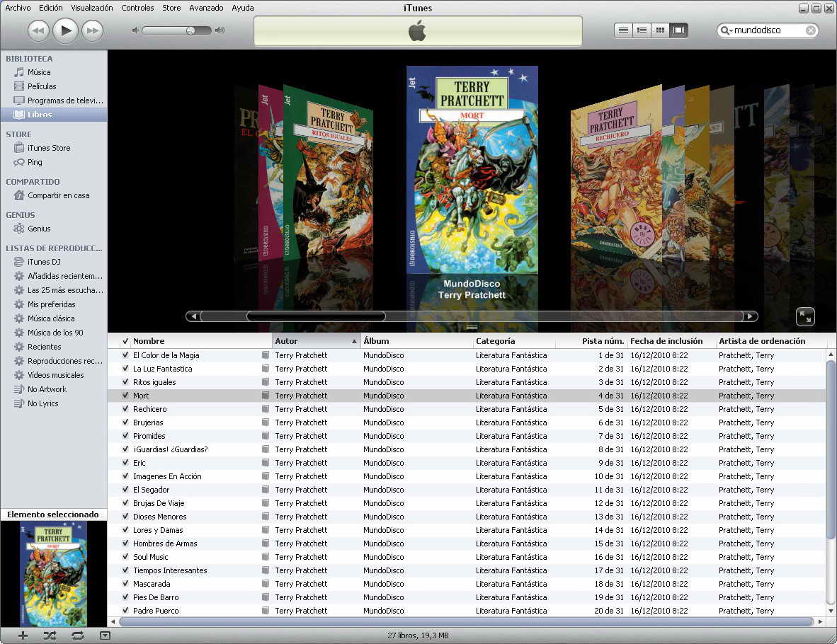Skip to previous track button
Screen dimensions: 837x644
[x=38, y=30]
